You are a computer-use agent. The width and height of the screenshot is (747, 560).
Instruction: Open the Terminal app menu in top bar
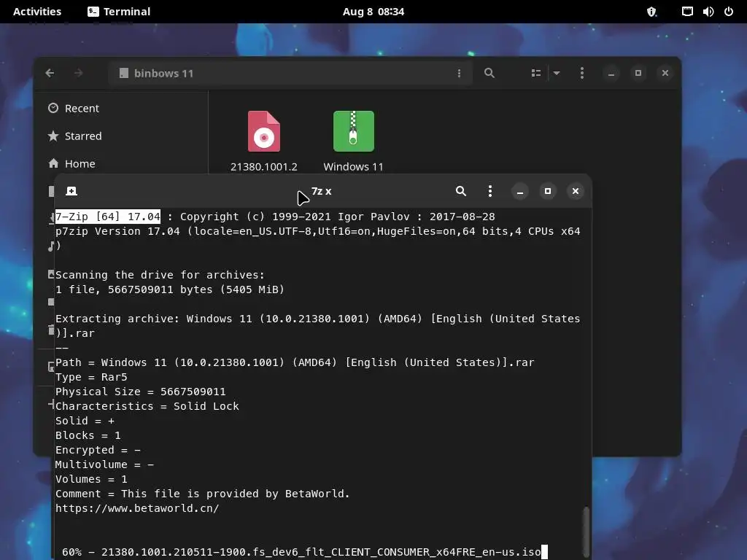point(119,12)
